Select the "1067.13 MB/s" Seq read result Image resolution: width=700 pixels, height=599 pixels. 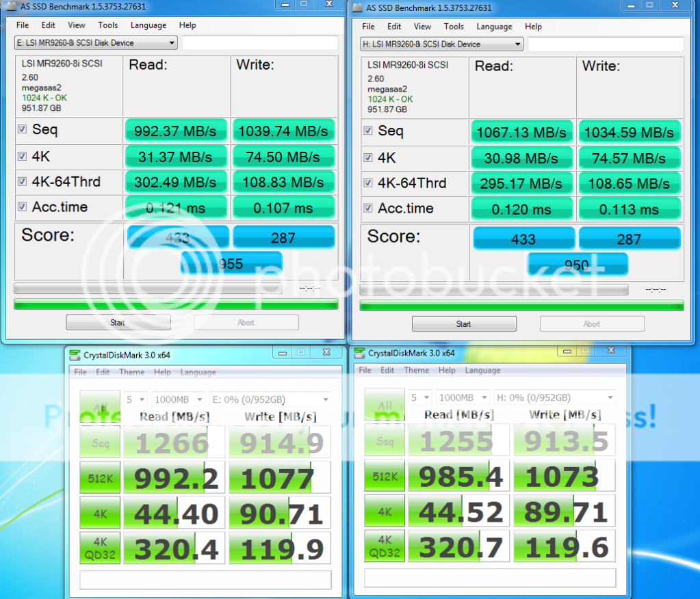(522, 132)
